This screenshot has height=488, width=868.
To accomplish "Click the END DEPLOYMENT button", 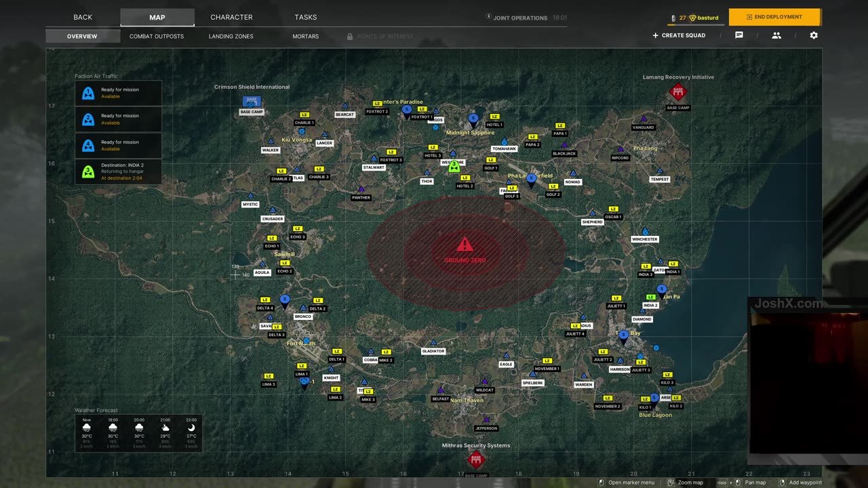I will 774,17.
